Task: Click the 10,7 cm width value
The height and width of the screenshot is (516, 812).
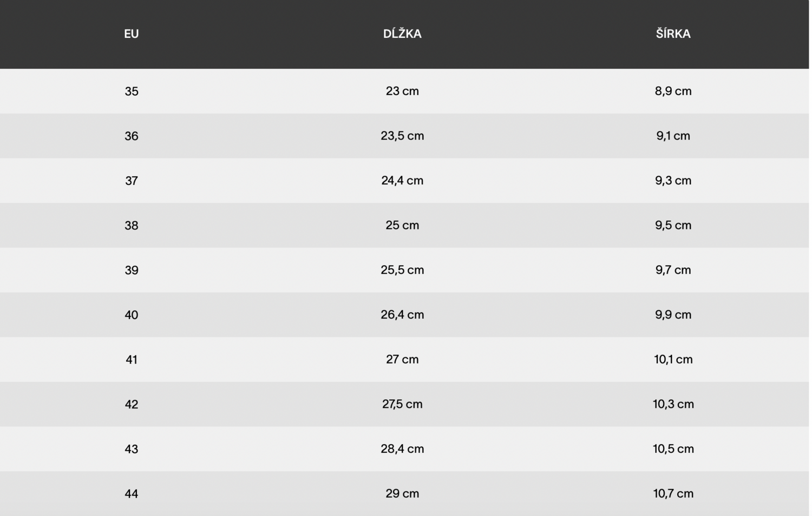Action: [673, 494]
